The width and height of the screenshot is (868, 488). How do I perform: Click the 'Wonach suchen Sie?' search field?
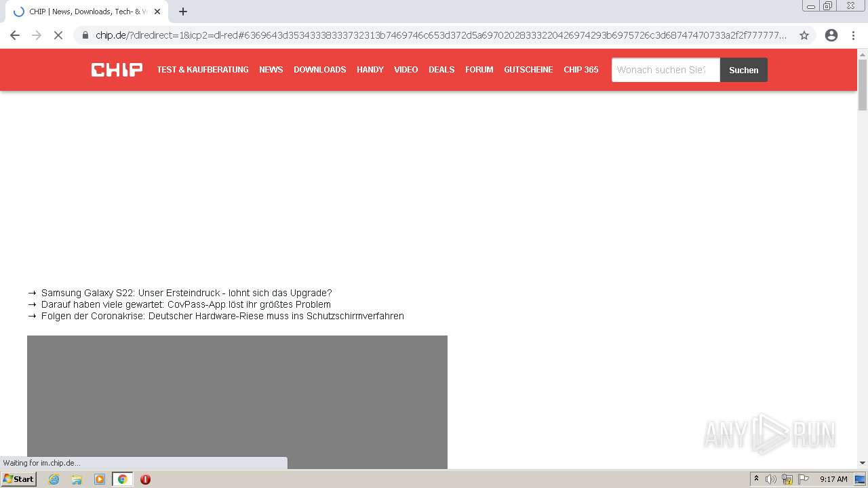tap(665, 70)
